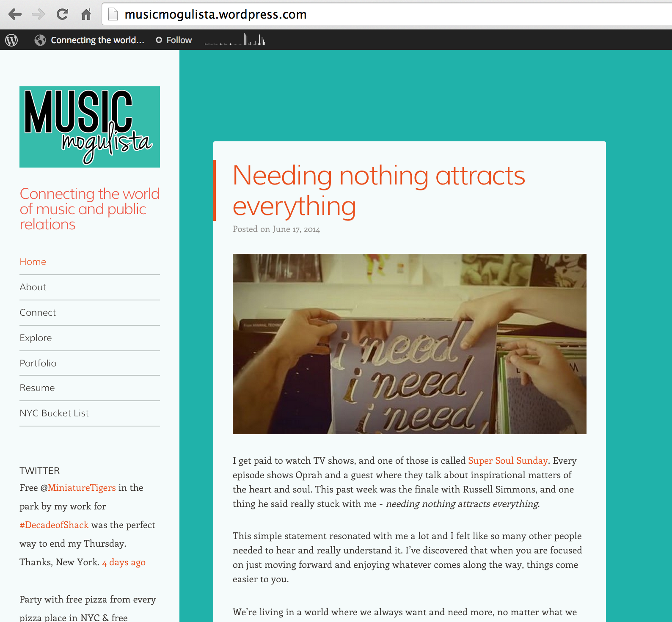Image resolution: width=672 pixels, height=622 pixels.
Task: Open the site stats sparkline graph
Action: (235, 40)
